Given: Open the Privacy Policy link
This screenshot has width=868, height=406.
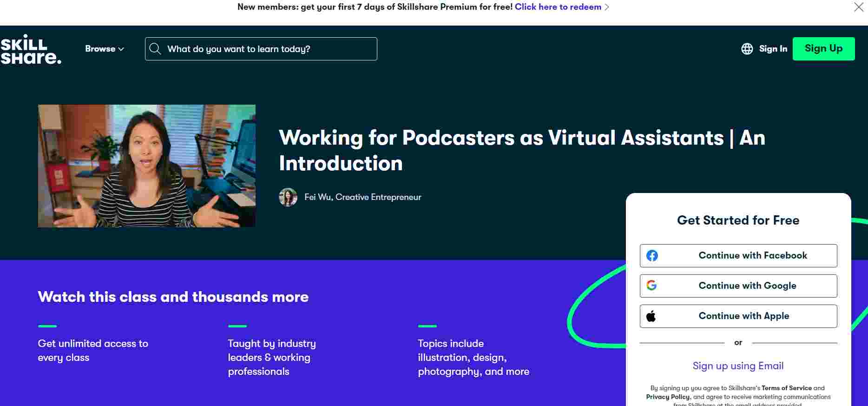Looking at the screenshot, I should [x=668, y=397].
